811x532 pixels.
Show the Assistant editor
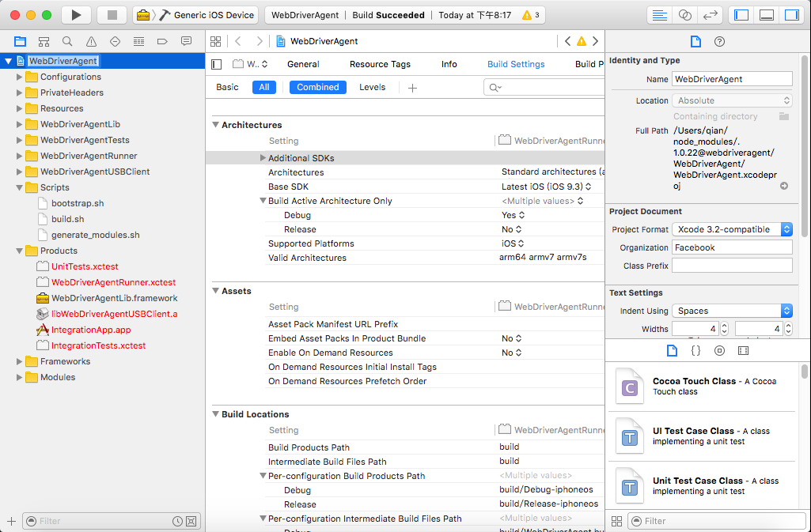[685, 15]
